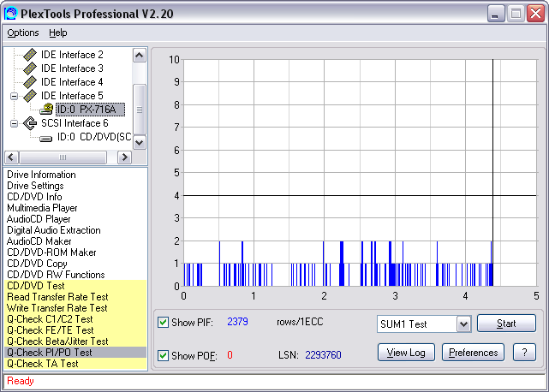This screenshot has width=549, height=392.
Task: Click the PX-716A drive icon
Action: [46, 110]
